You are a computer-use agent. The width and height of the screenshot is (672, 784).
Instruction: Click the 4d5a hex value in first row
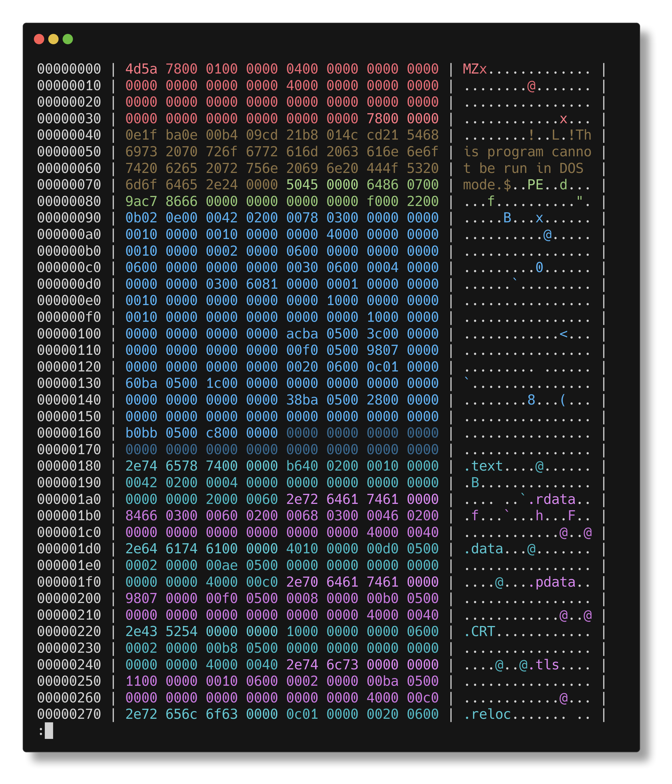click(141, 69)
